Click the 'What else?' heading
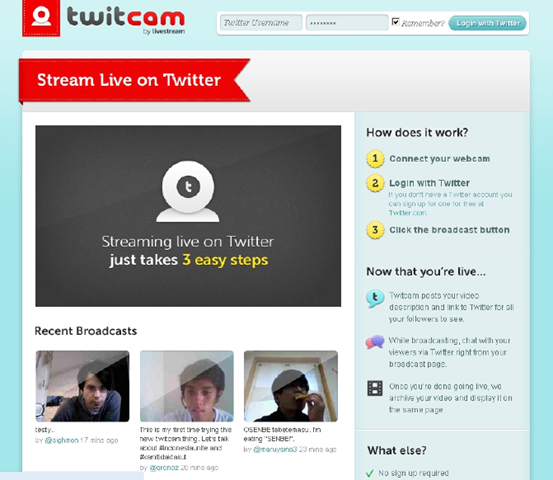This screenshot has height=480, width=553. click(x=397, y=450)
